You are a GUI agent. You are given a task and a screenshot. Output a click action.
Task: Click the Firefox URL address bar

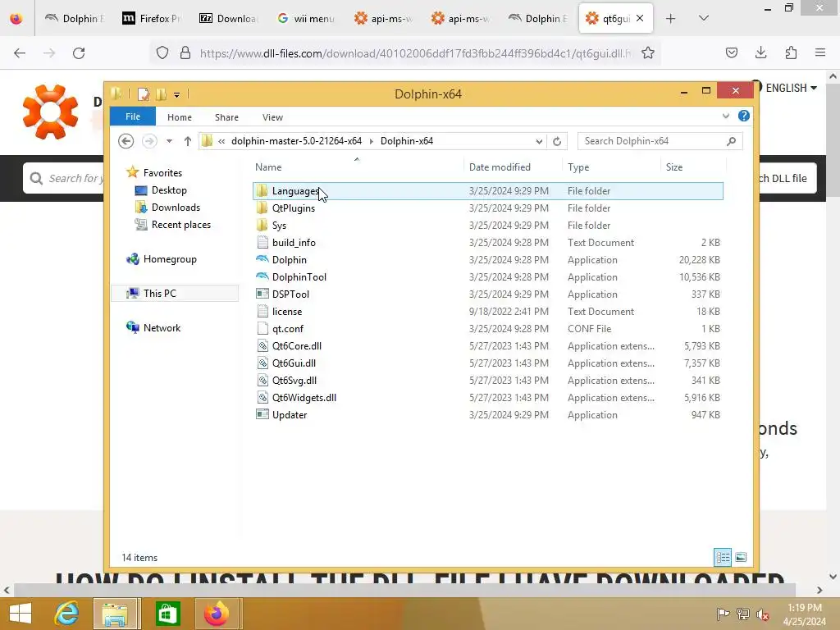tap(416, 53)
